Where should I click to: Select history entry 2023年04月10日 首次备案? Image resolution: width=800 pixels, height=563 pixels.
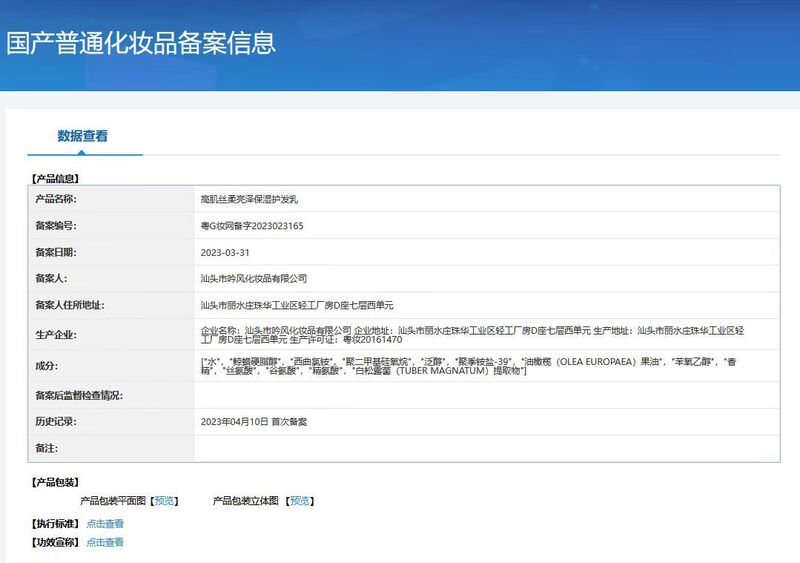coord(254,422)
